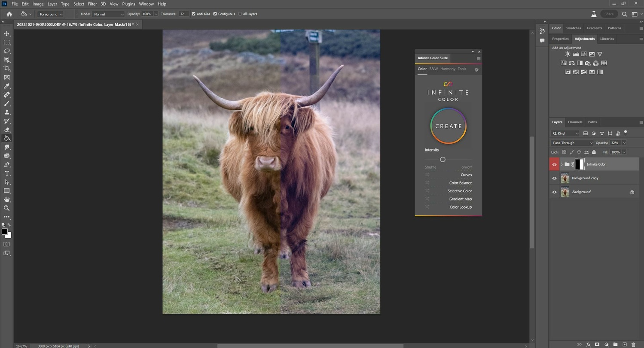Select the Zoom tool
This screenshot has height=348, width=644.
click(6, 208)
